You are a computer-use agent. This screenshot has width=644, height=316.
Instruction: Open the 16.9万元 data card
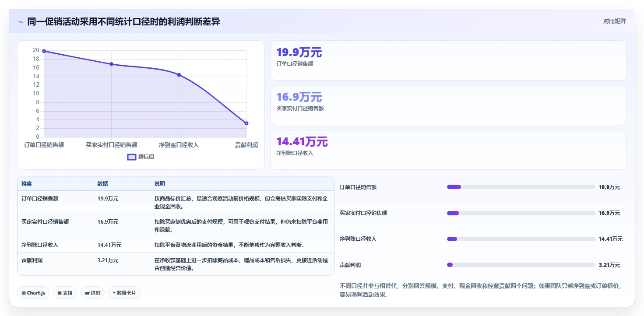click(x=448, y=105)
